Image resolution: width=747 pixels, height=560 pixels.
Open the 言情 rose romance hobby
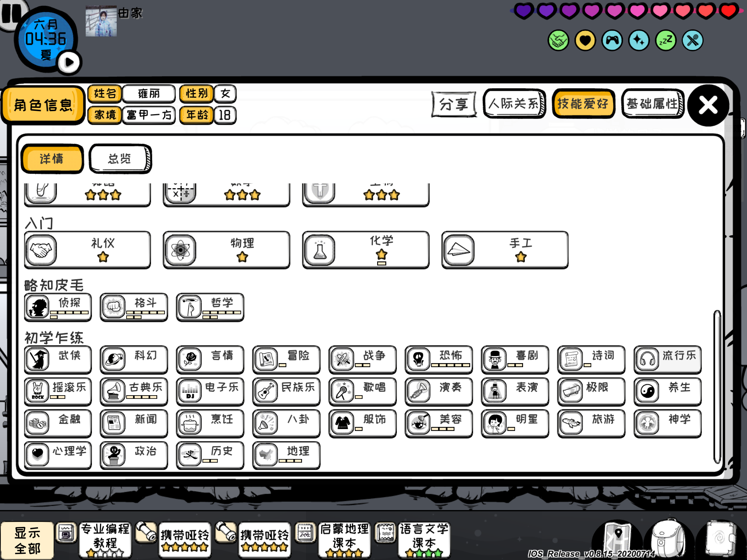[x=210, y=360]
